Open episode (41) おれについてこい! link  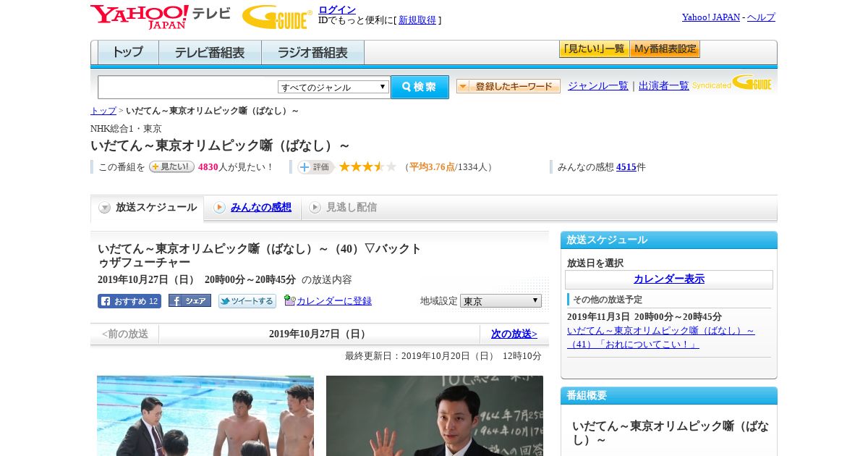coord(661,337)
